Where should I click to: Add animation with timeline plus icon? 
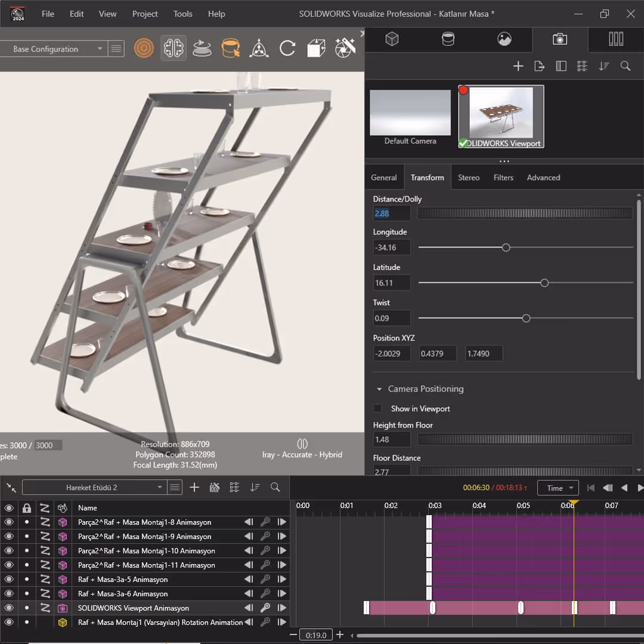point(194,488)
